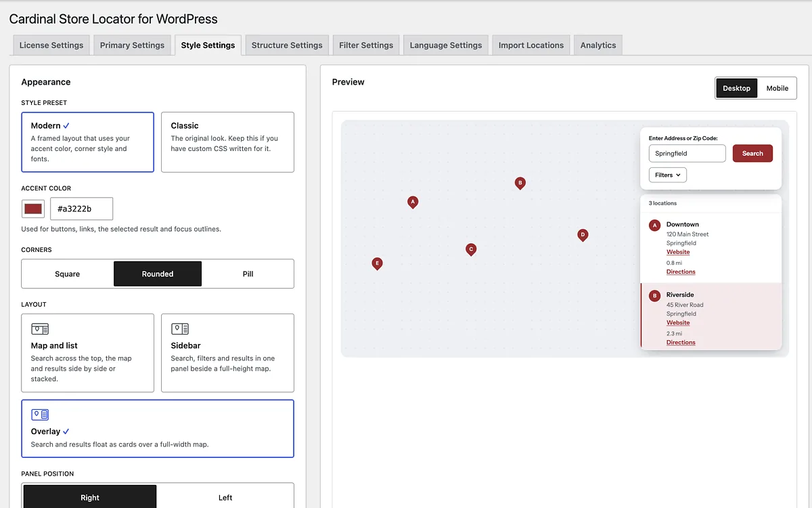Screen dimensions: 812x508
Task: Click the '45 River Road' address
Action: (x=685, y=305)
